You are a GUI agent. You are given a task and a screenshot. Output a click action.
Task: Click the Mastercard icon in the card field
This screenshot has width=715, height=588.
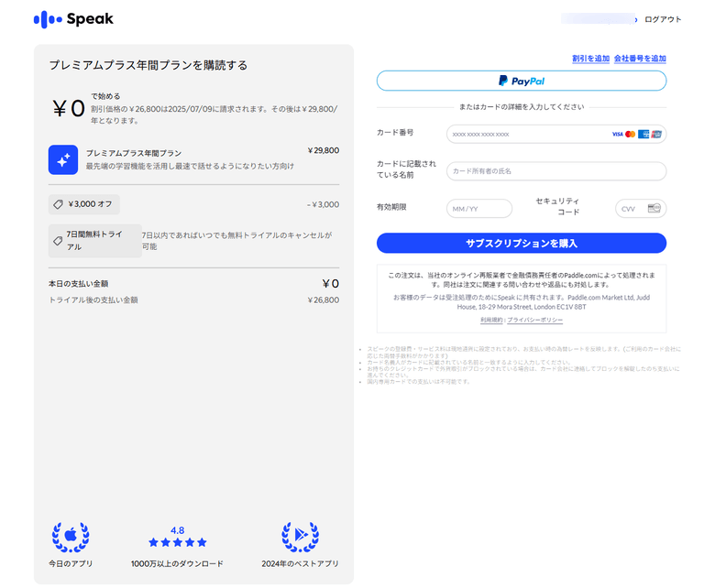click(x=630, y=135)
